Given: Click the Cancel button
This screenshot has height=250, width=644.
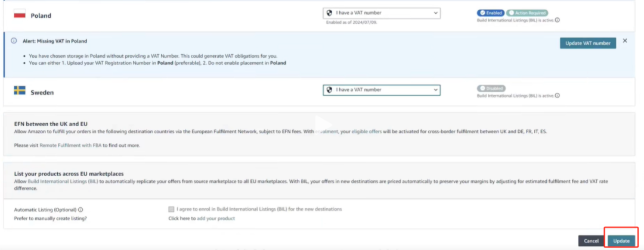Looking at the screenshot, I should 592,241.
